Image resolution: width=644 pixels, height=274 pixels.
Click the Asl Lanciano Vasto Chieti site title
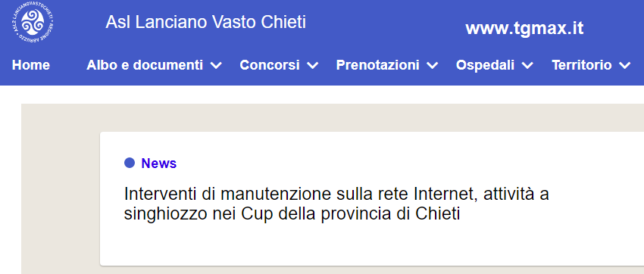click(x=206, y=22)
